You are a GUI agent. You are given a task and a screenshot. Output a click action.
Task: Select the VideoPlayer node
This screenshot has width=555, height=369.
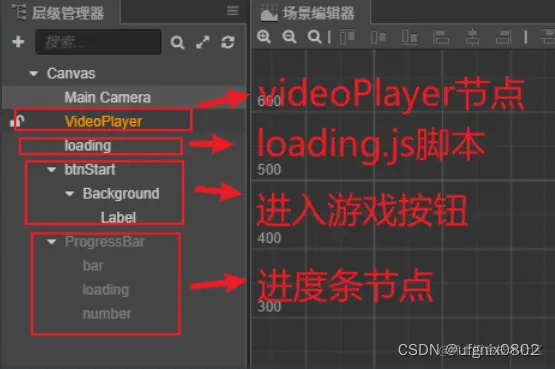(103, 121)
